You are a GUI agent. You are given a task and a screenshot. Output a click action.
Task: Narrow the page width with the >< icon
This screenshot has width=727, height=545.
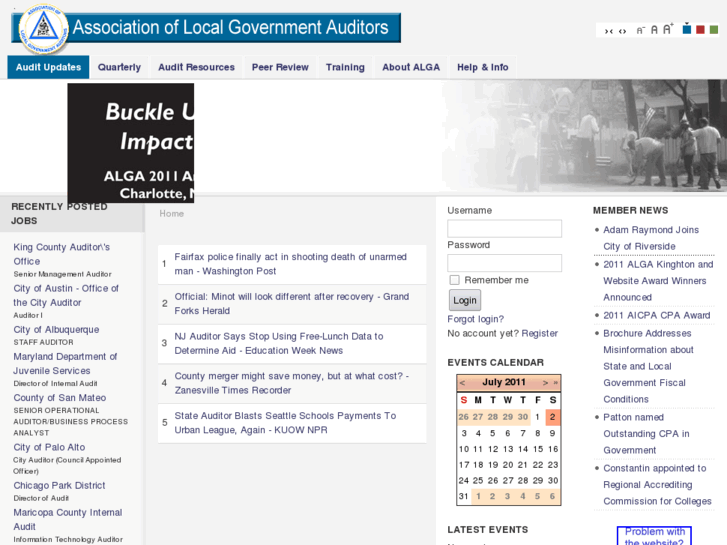[609, 31]
